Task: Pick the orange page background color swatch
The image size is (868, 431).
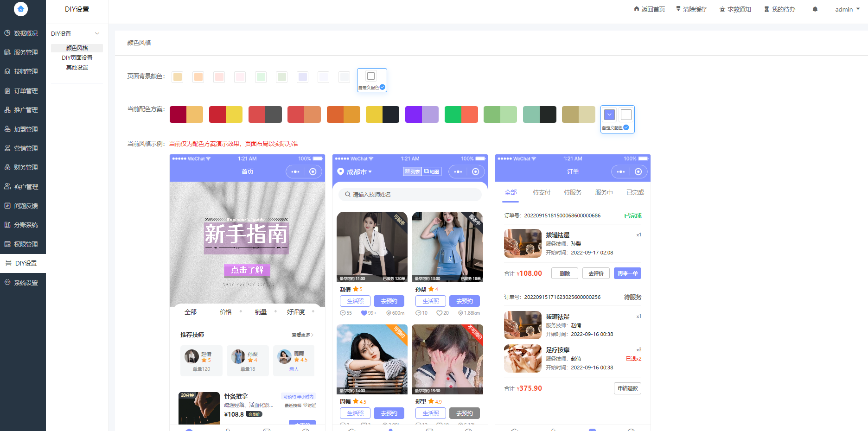Action: tap(198, 77)
